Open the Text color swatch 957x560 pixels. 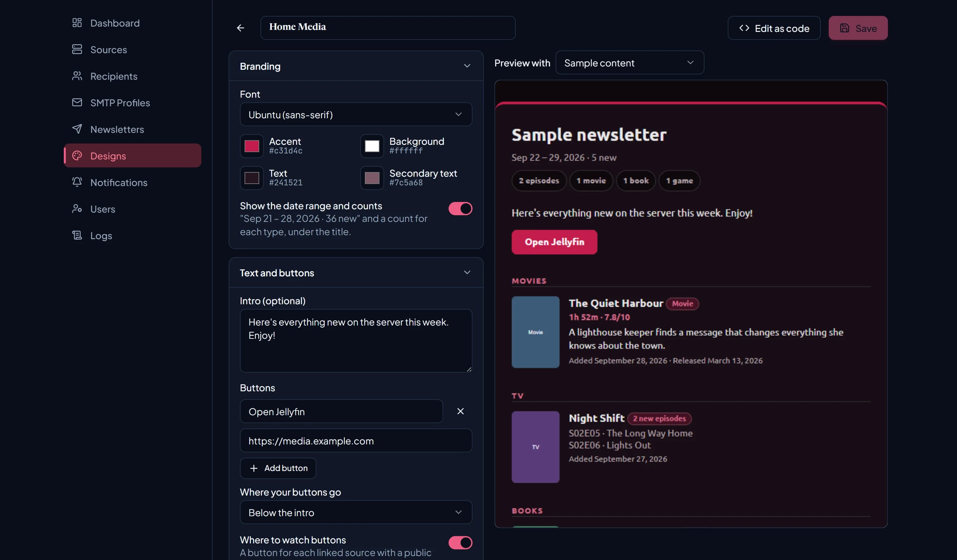(x=252, y=178)
